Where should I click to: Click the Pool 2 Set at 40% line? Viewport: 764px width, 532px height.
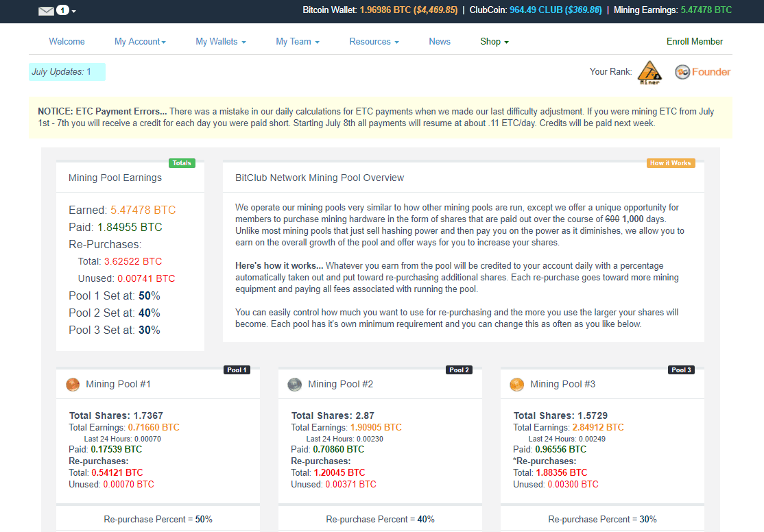coord(115,313)
